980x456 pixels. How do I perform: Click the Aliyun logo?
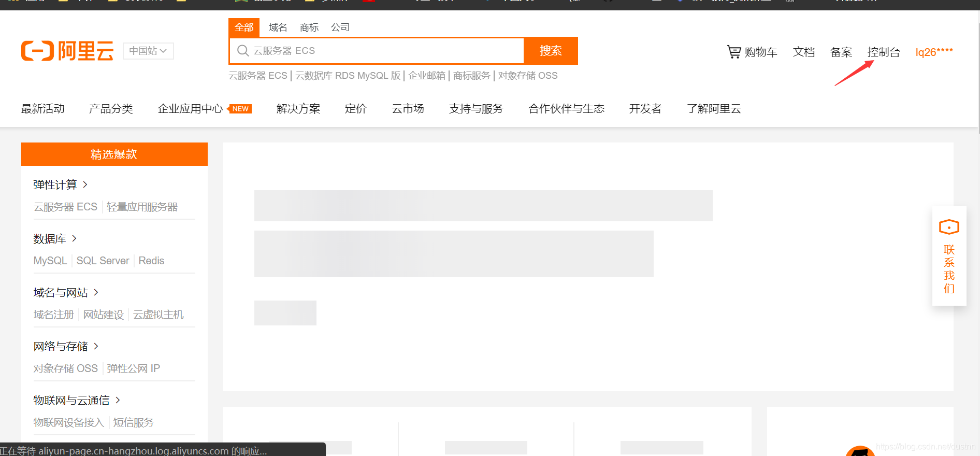coord(67,51)
